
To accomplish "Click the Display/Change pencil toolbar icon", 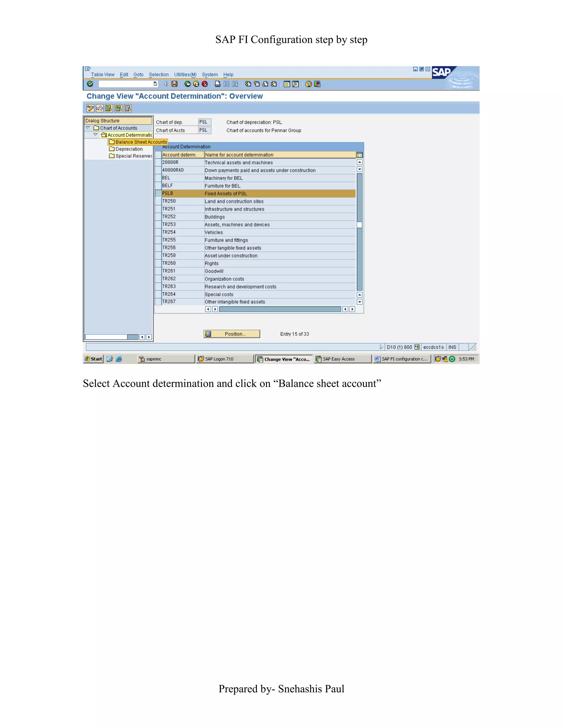I will pos(90,108).
